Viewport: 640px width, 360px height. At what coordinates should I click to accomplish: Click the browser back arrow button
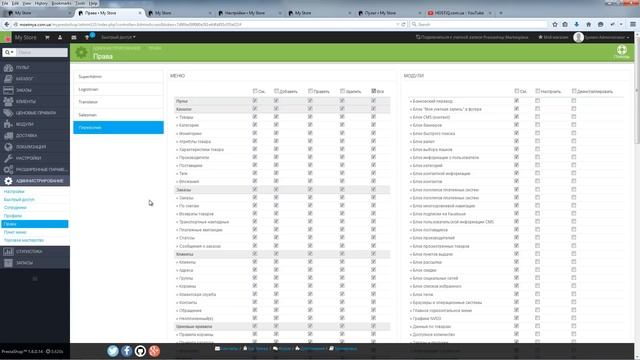[x=7, y=24]
